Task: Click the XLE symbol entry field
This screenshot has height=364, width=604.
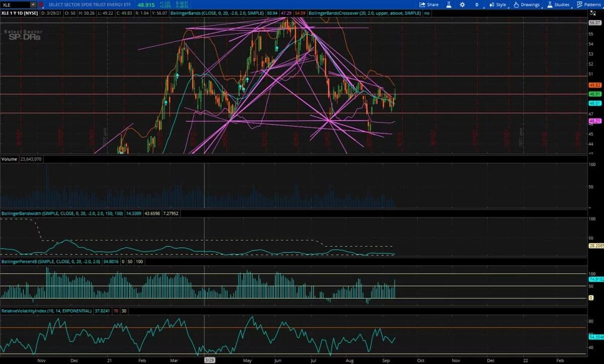Action: coord(15,5)
